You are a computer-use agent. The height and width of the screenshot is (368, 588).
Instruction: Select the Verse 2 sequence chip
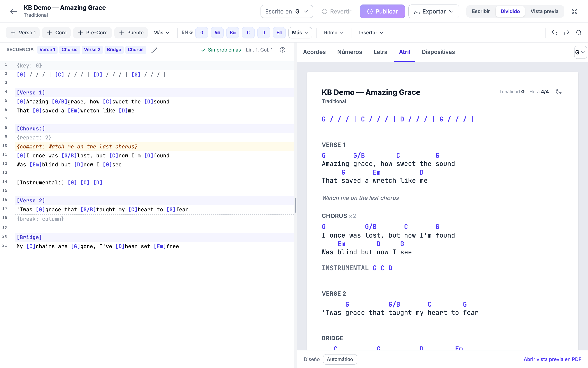pyautogui.click(x=92, y=50)
